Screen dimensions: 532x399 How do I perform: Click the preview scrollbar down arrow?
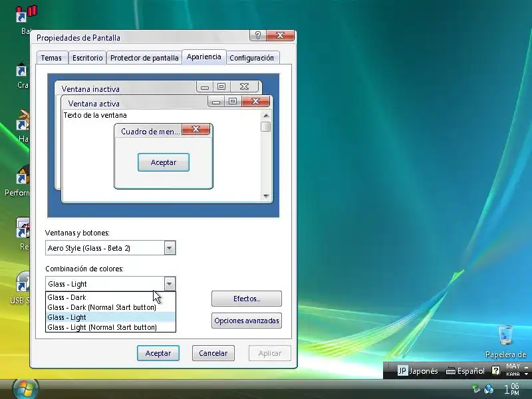tap(266, 196)
